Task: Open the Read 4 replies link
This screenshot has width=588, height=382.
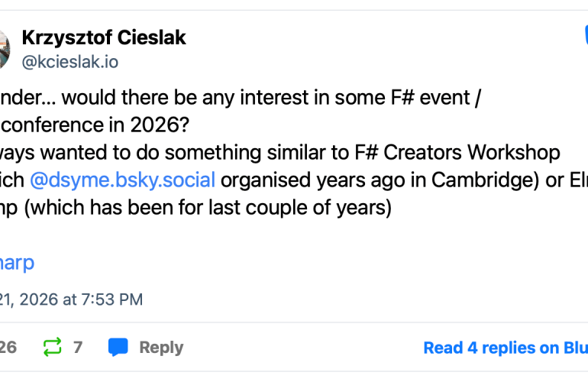Action: tap(504, 348)
